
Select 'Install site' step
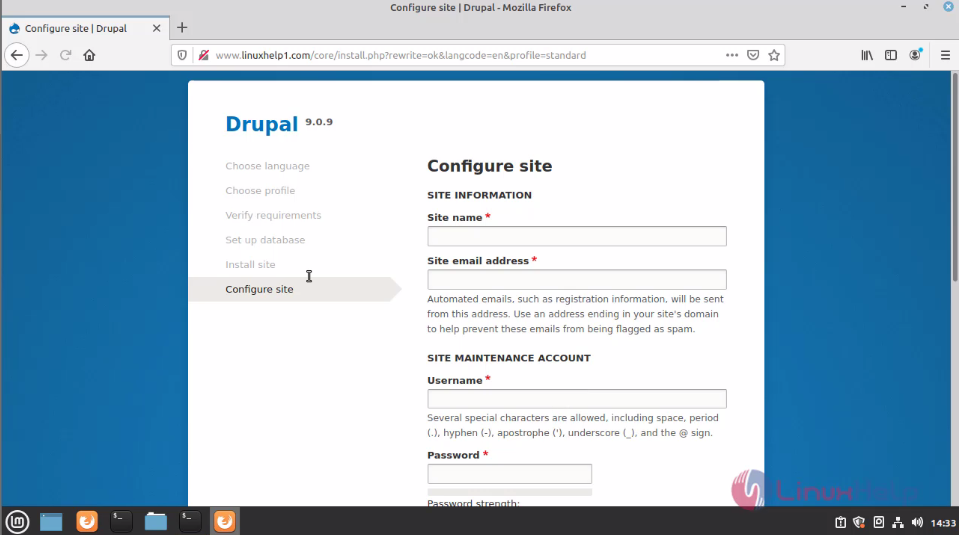pos(250,265)
